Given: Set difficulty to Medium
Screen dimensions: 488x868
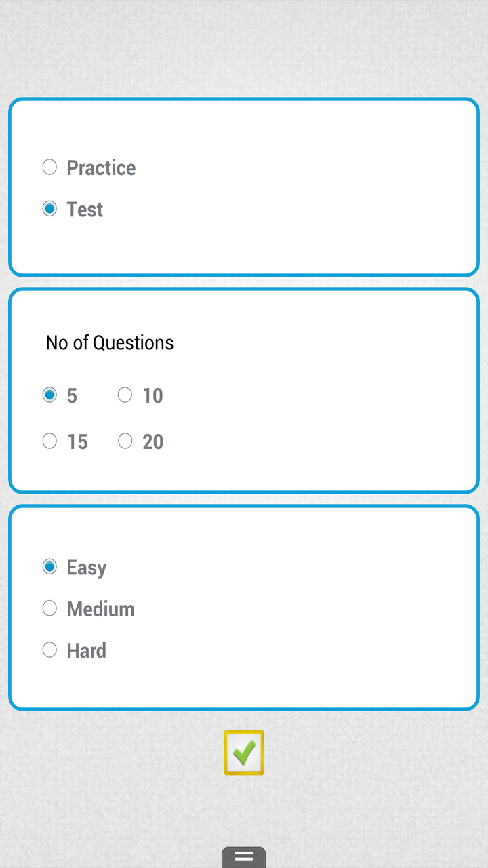Looking at the screenshot, I should pos(49,608).
